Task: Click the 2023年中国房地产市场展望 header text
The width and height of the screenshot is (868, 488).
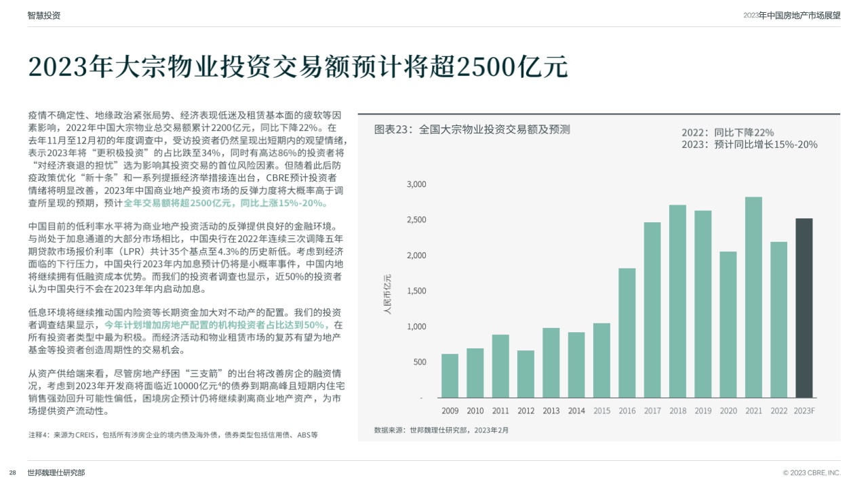Action: tap(791, 15)
